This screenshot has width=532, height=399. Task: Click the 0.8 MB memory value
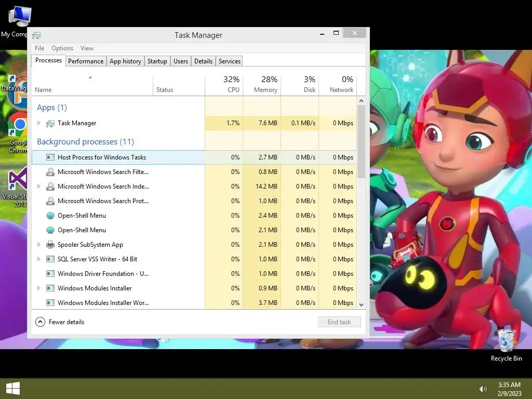click(268, 172)
